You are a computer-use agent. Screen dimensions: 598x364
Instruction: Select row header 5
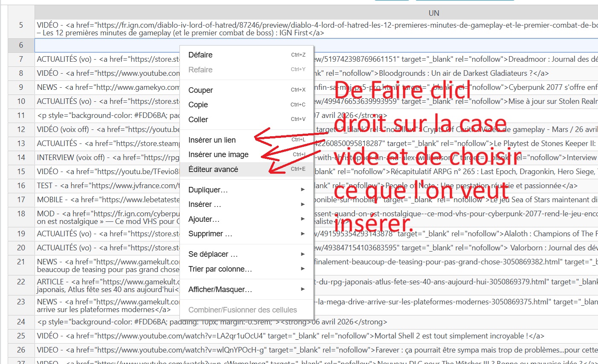pyautogui.click(x=21, y=29)
